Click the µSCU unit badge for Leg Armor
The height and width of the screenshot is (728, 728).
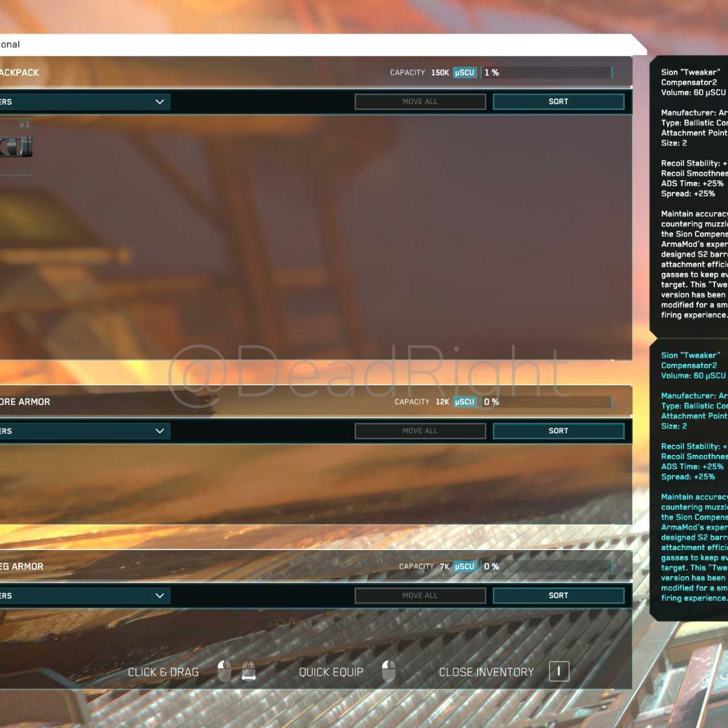click(x=464, y=566)
